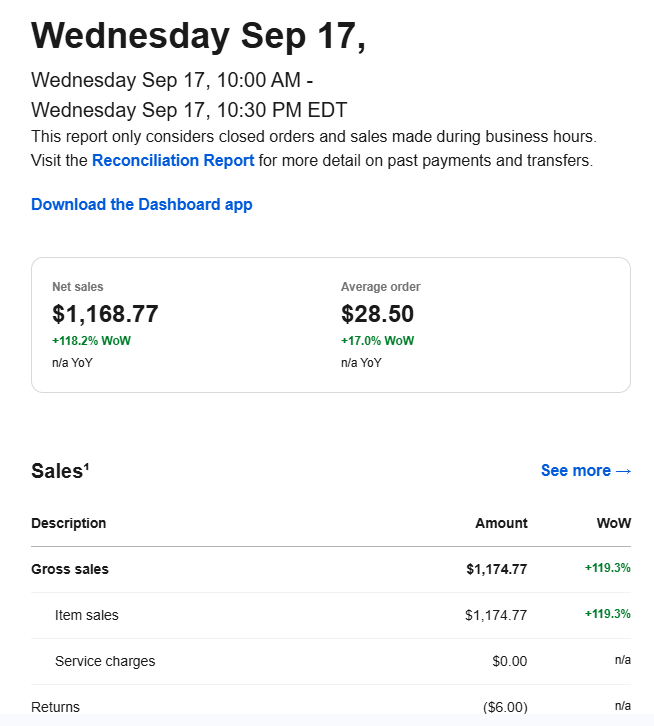The height and width of the screenshot is (726, 654).
Task: Click the +17.0% WoW average order change
Action: click(377, 341)
